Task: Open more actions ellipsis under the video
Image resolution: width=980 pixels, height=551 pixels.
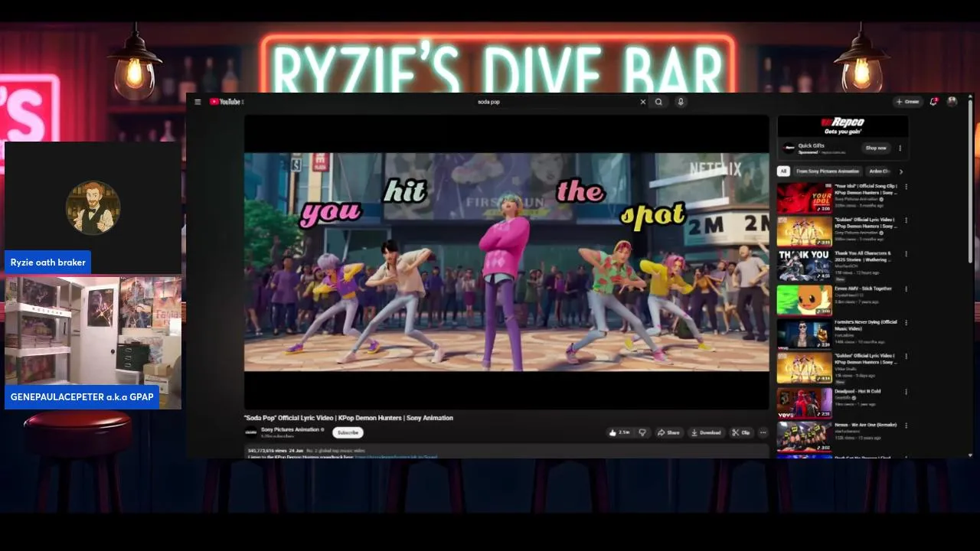Action: pyautogui.click(x=763, y=432)
